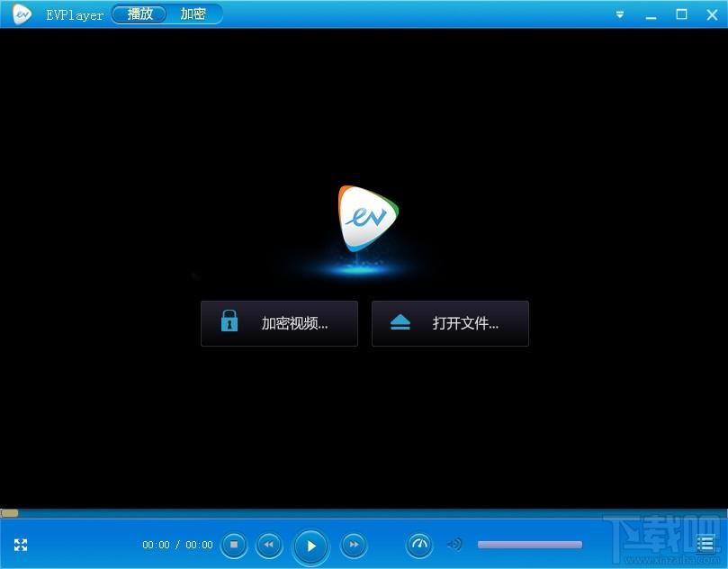Screen dimensions: 728x569
Task: Click the 加密视频... button
Action: (x=279, y=323)
